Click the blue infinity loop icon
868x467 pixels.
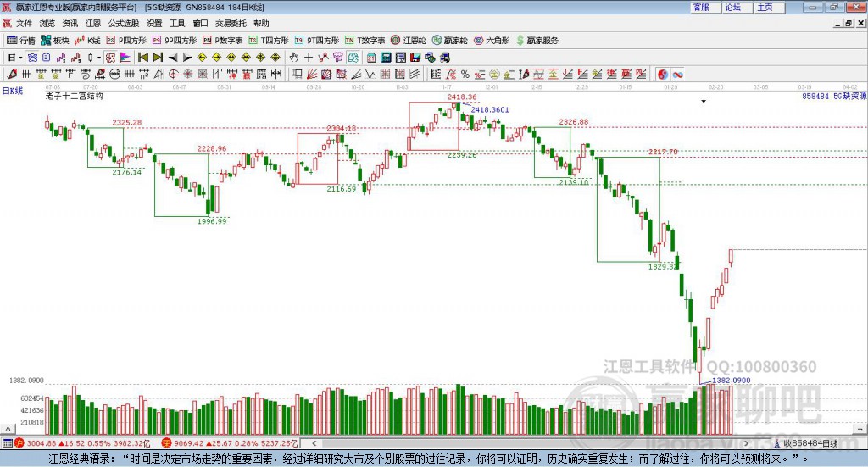point(677,74)
